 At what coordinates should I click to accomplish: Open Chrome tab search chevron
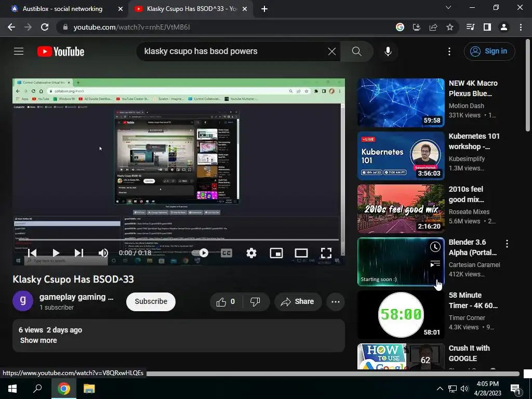(x=448, y=7)
